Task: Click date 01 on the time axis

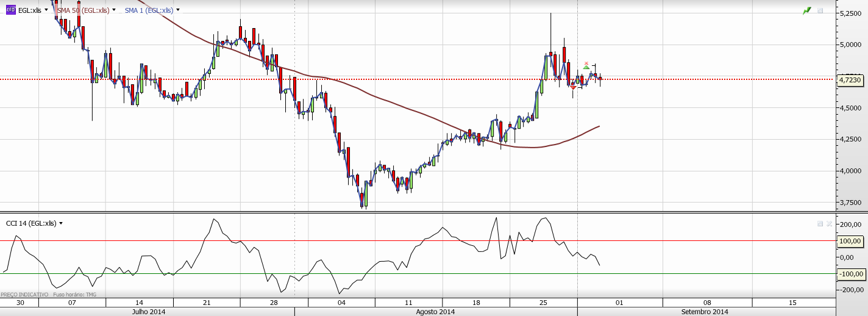Action: [619, 303]
